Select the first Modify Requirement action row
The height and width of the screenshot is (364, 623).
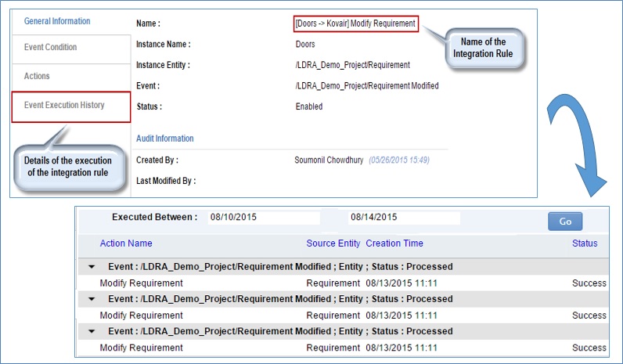pos(131,283)
